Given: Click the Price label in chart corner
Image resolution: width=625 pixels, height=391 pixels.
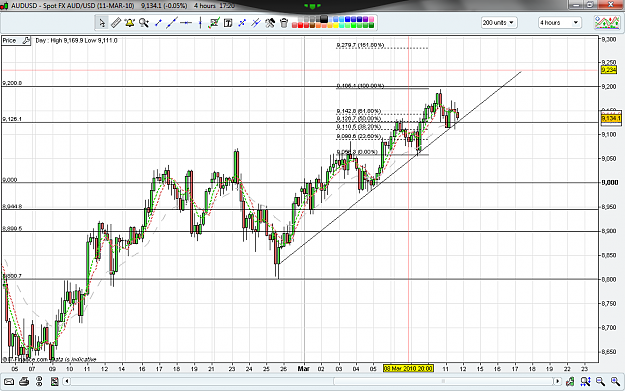Looking at the screenshot, I should point(9,40).
